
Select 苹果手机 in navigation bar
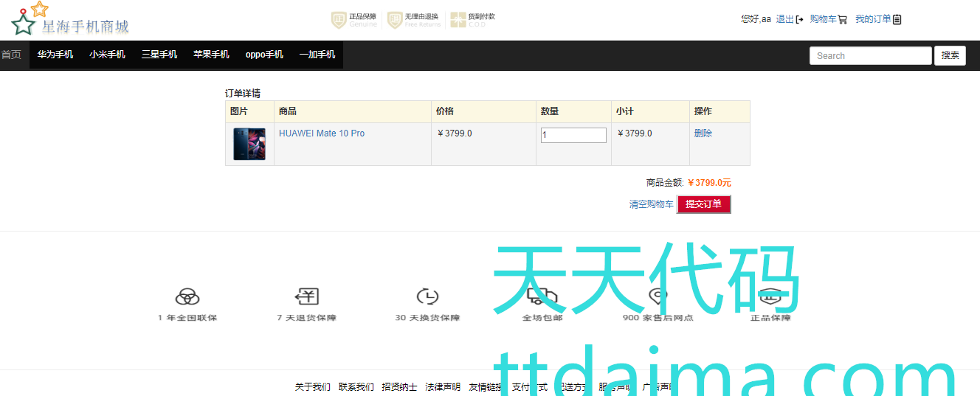pos(211,55)
